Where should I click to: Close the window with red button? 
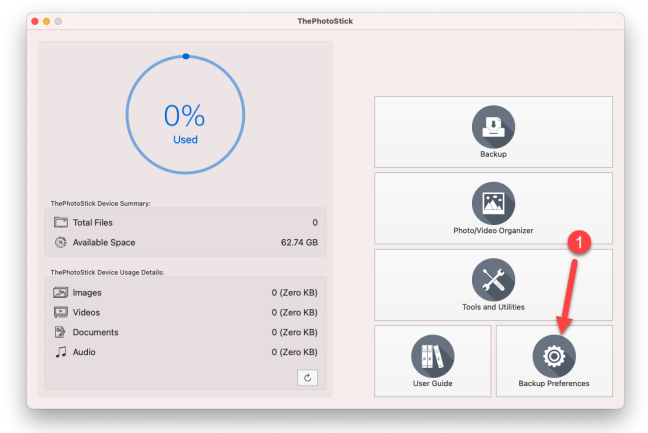point(35,21)
